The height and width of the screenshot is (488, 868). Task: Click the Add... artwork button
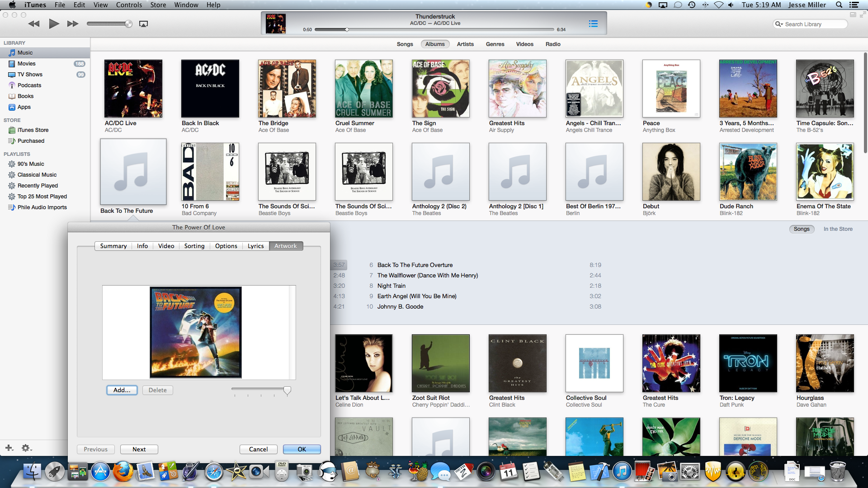[122, 390]
